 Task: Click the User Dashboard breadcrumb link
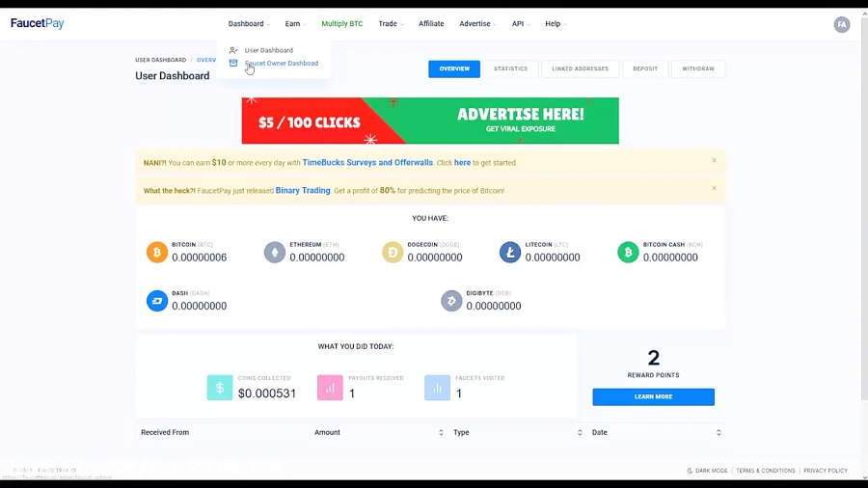click(160, 60)
